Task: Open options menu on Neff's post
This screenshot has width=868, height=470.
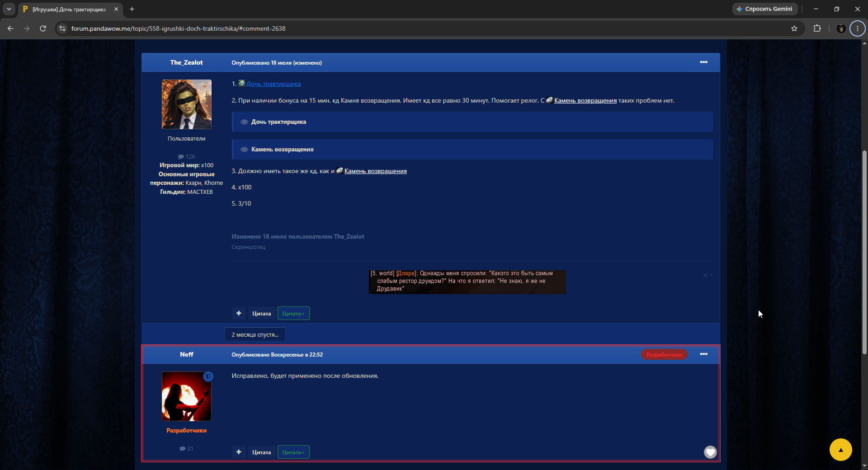Action: click(703, 354)
